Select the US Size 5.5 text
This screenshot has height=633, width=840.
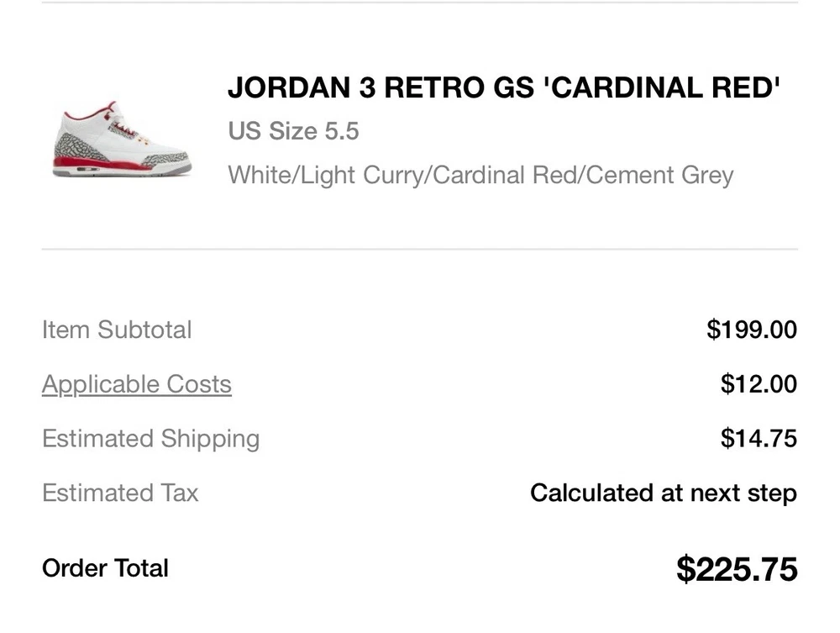[x=293, y=132]
